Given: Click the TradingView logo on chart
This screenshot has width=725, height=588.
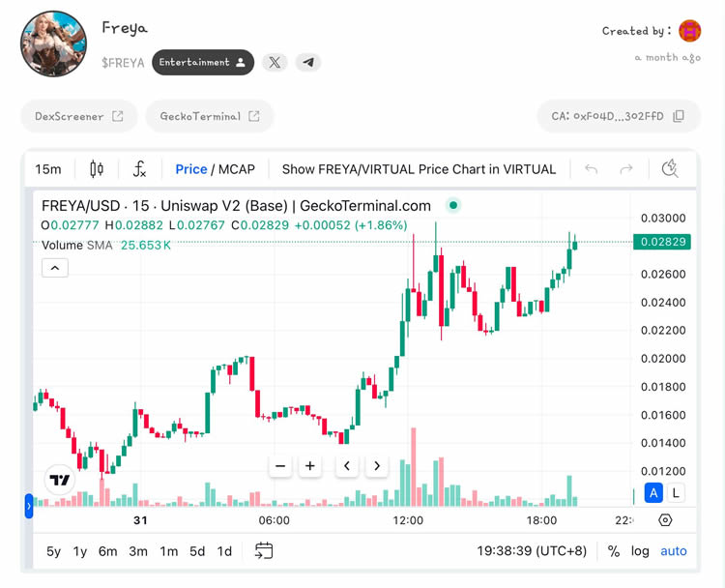Looking at the screenshot, I should coord(60,480).
